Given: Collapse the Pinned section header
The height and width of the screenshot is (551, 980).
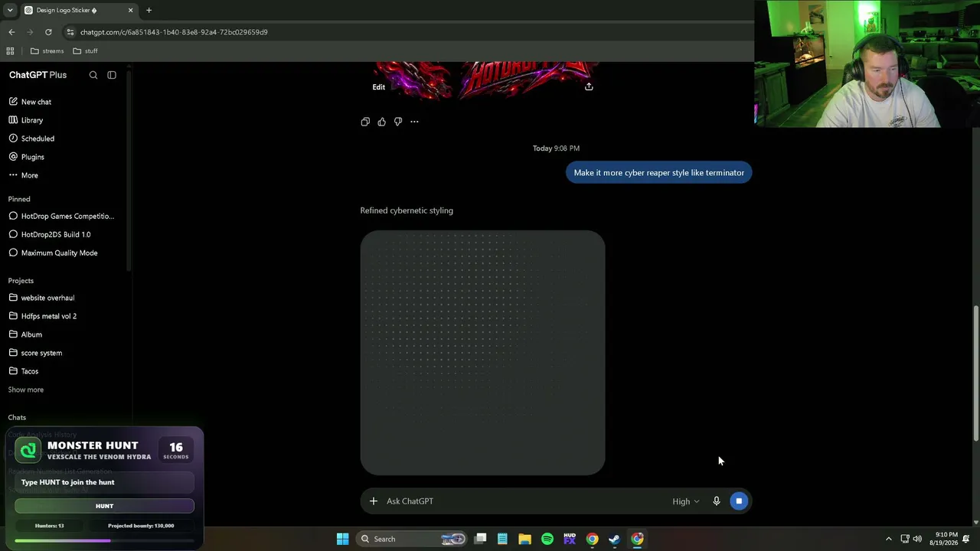Looking at the screenshot, I should (19, 199).
